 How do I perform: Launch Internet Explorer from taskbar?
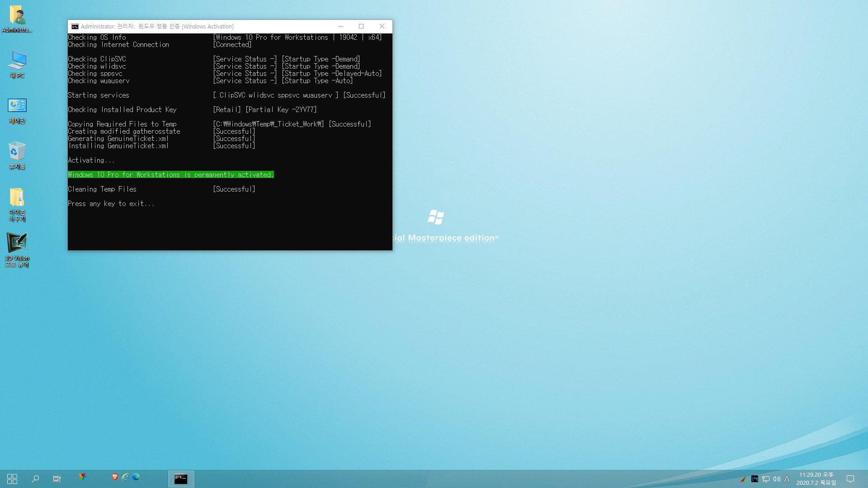125,477
